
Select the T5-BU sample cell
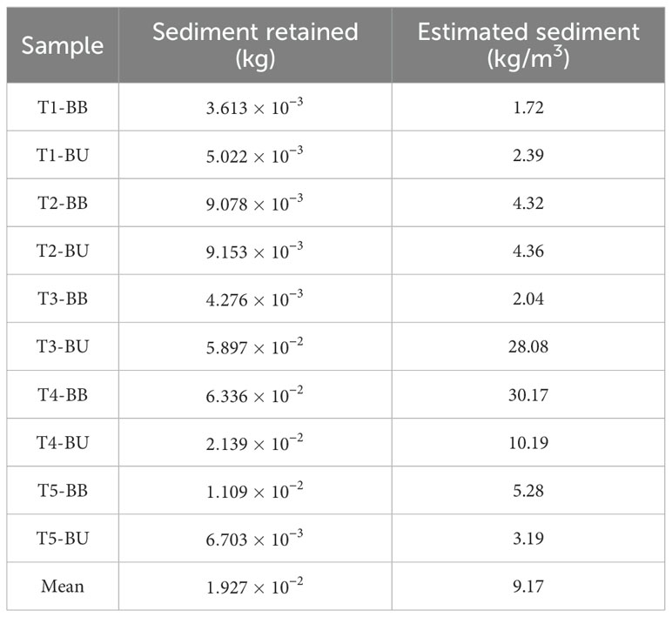pyautogui.click(x=62, y=538)
